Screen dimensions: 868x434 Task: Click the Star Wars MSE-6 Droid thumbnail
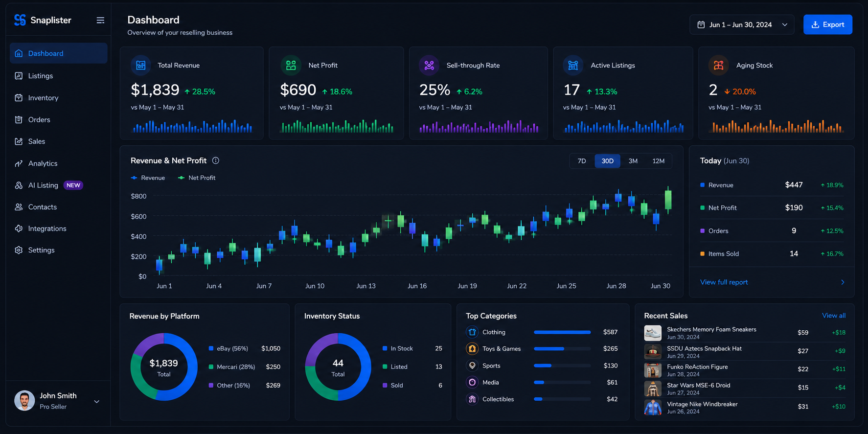point(653,389)
